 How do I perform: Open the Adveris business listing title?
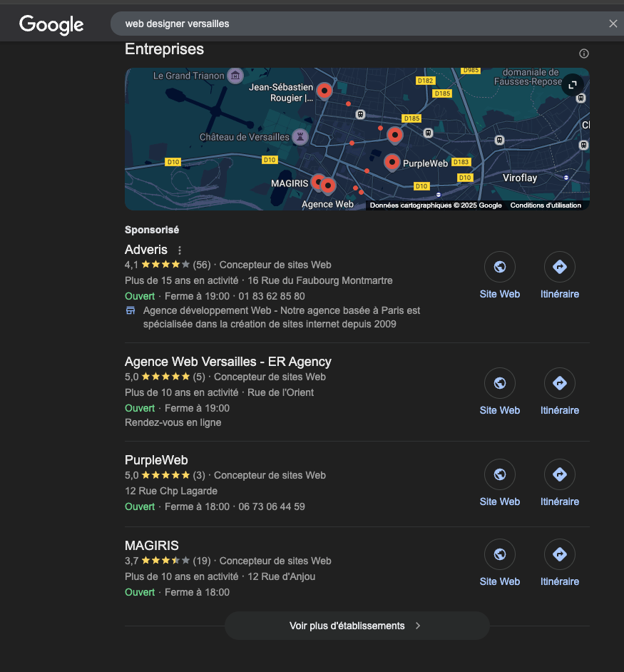146,250
